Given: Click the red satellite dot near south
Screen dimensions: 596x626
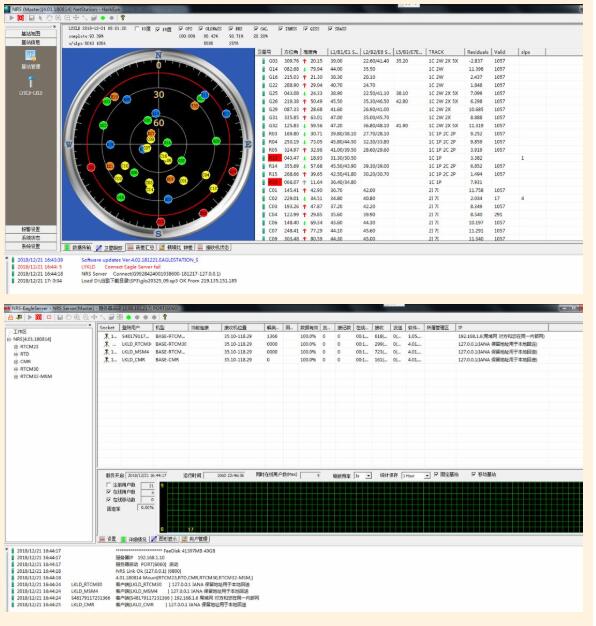Looking at the screenshot, I should click(x=160, y=222).
